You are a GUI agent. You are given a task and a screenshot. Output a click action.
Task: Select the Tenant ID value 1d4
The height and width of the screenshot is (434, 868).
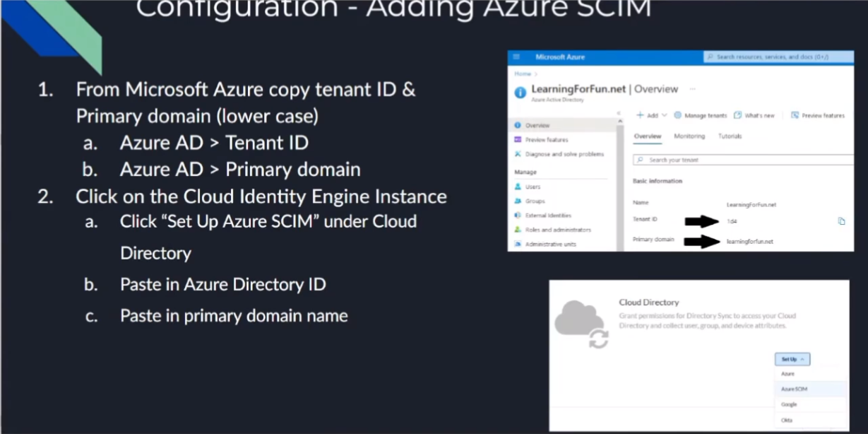coord(732,221)
